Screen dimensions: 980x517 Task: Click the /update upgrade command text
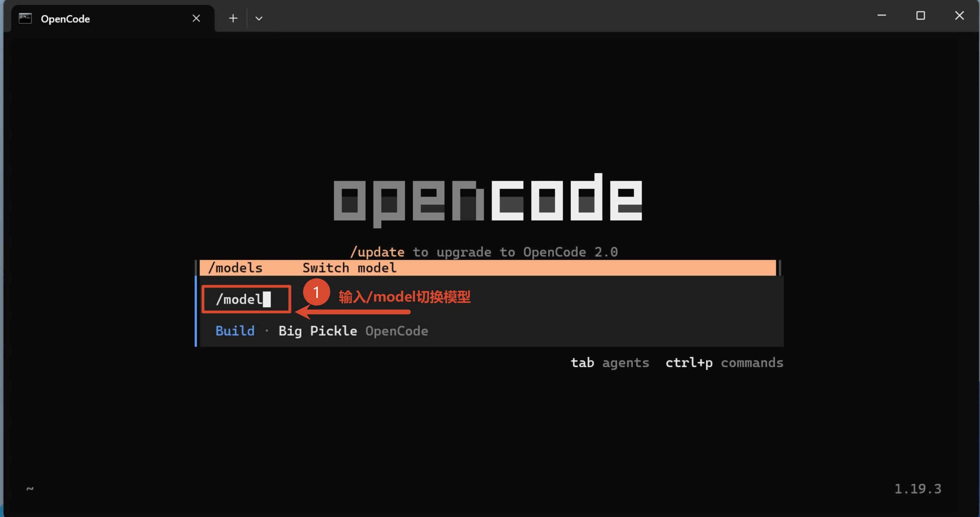377,252
